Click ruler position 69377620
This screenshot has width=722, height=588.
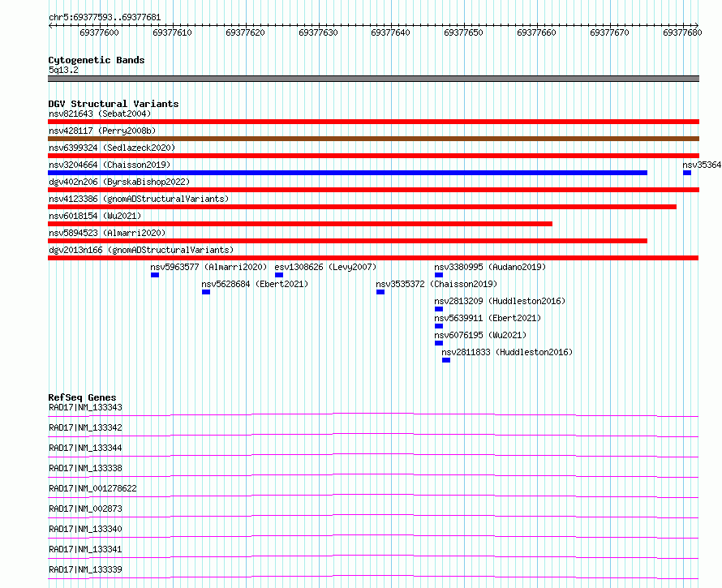click(246, 32)
